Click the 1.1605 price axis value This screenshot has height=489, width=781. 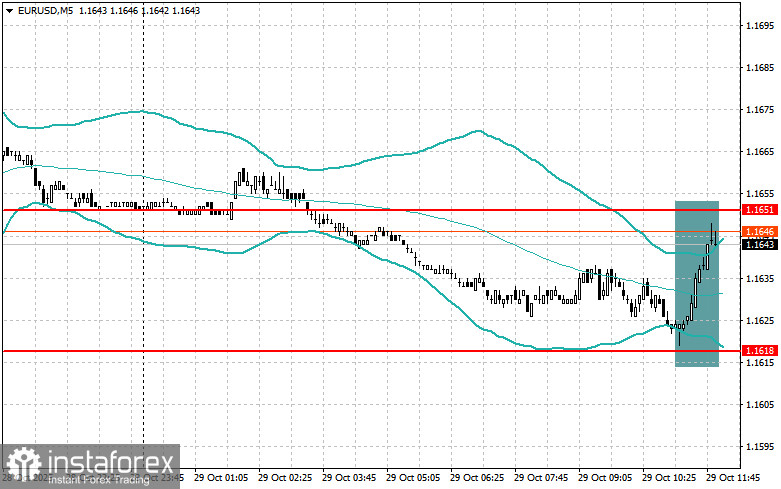pos(761,404)
